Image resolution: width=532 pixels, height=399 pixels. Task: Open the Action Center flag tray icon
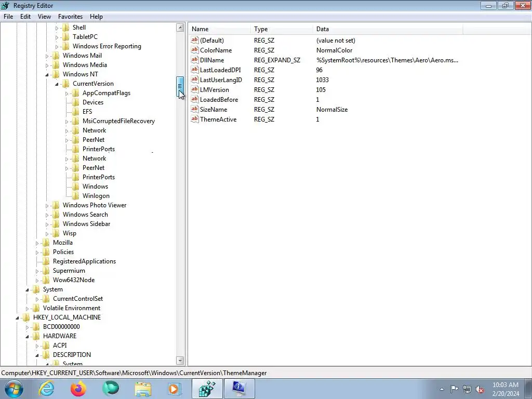454,389
